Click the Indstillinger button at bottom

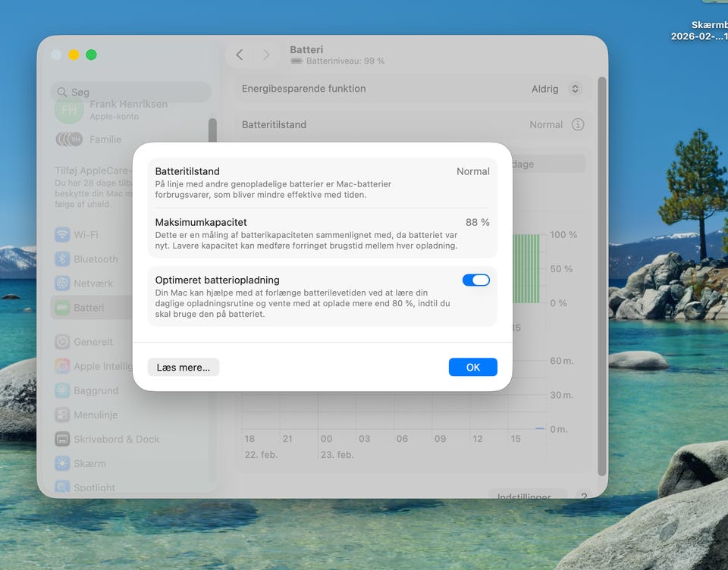pyautogui.click(x=526, y=494)
